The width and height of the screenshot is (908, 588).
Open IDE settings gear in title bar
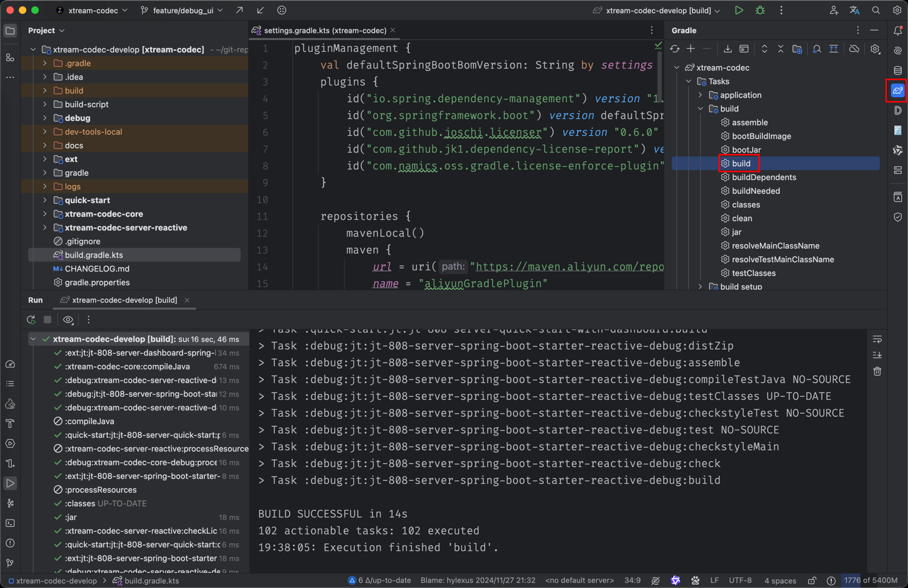[x=897, y=10]
